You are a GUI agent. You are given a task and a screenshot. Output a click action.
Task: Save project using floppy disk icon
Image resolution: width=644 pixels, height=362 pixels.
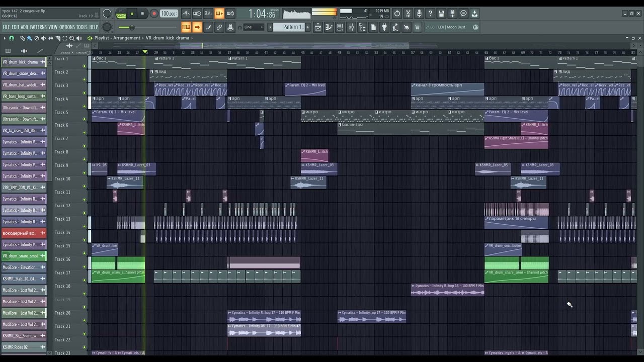(x=441, y=14)
